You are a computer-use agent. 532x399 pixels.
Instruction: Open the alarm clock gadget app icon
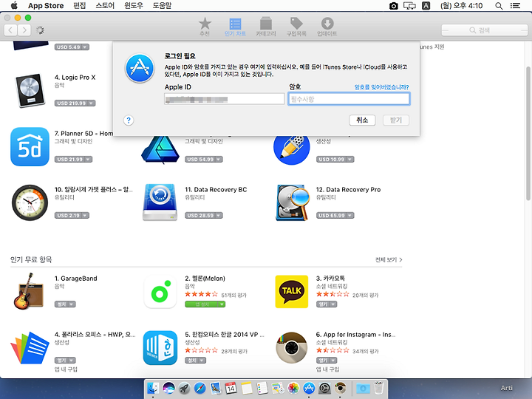(x=30, y=202)
